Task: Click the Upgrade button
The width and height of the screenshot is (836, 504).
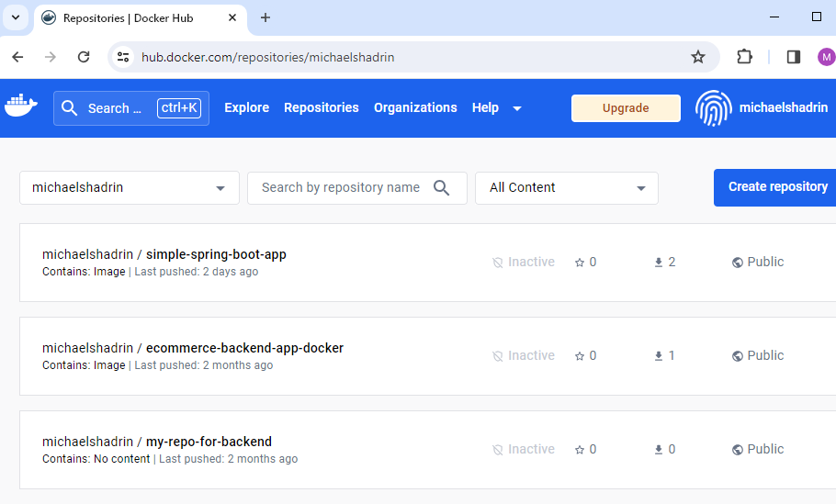Action: point(626,108)
